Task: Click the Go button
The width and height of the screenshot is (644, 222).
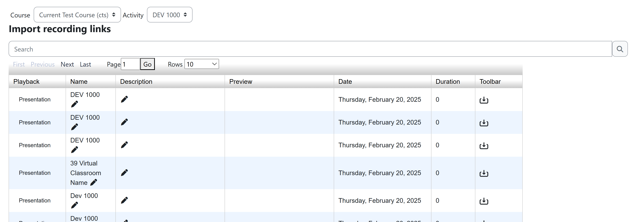Action: (x=147, y=64)
